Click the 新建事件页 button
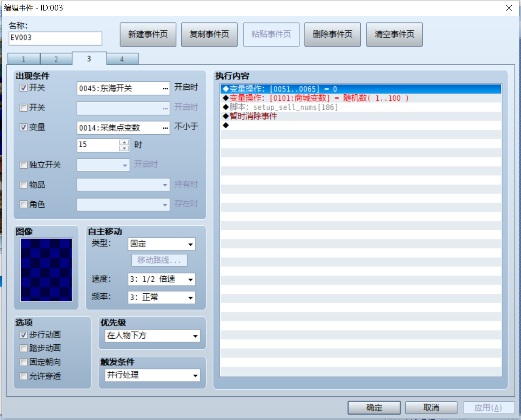The height and width of the screenshot is (420, 521). 148,34
